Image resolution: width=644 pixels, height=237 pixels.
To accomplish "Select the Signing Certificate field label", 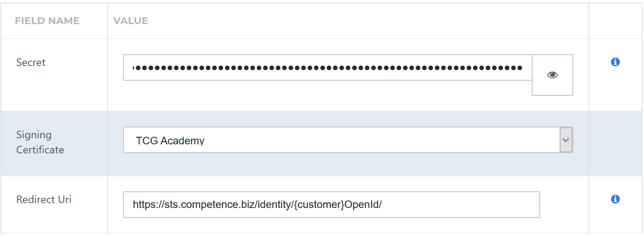I will [x=40, y=142].
